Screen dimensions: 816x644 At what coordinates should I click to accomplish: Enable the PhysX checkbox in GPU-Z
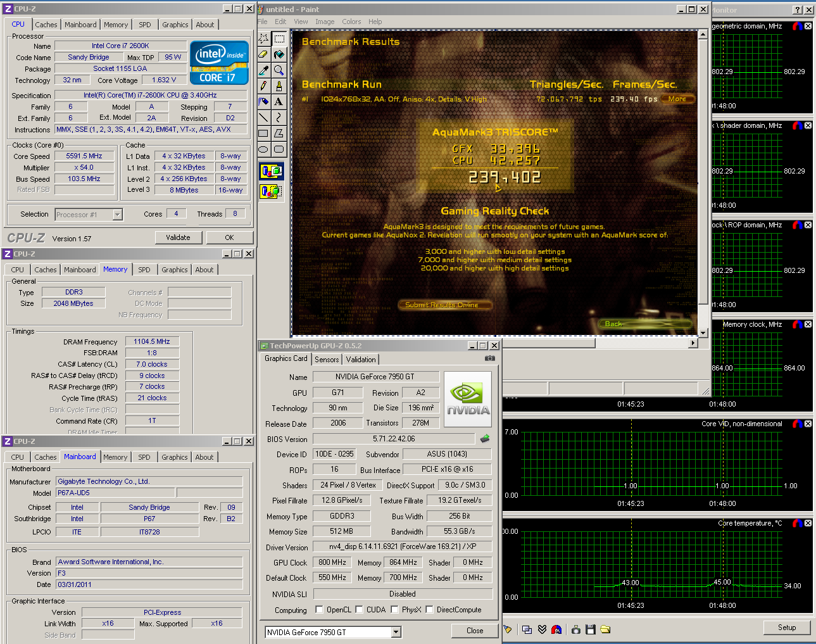click(x=394, y=610)
